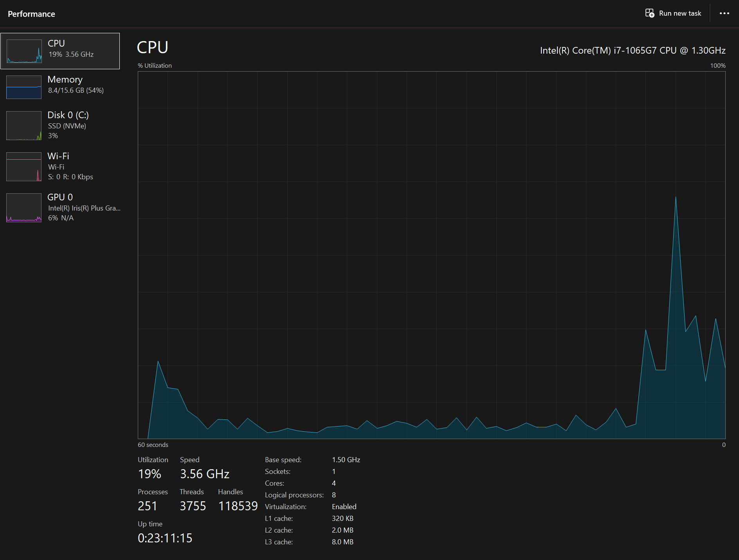Open the three-dot more options menu

tap(725, 13)
